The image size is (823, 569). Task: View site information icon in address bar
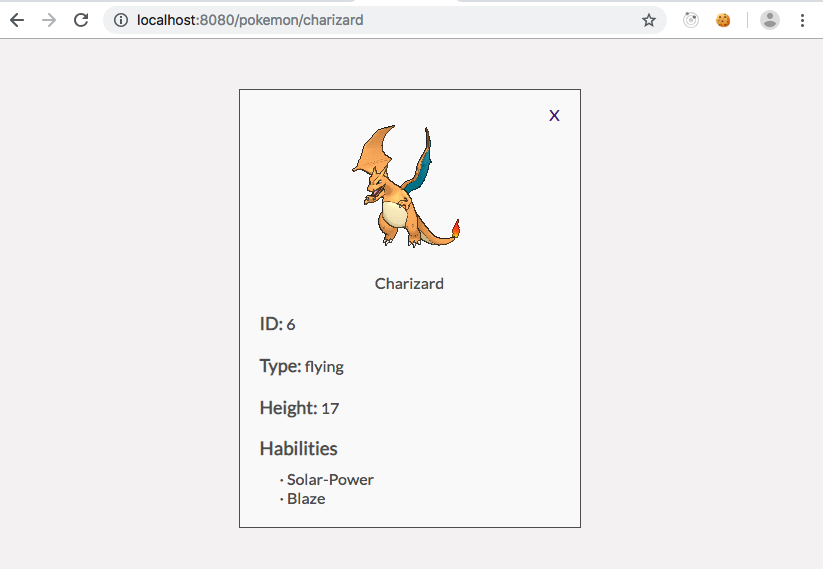pyautogui.click(x=121, y=20)
